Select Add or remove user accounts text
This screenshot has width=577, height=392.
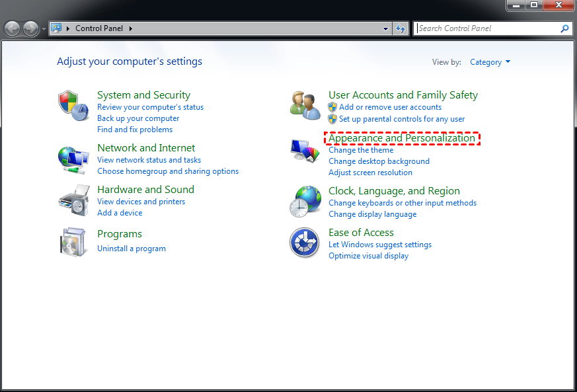point(390,107)
